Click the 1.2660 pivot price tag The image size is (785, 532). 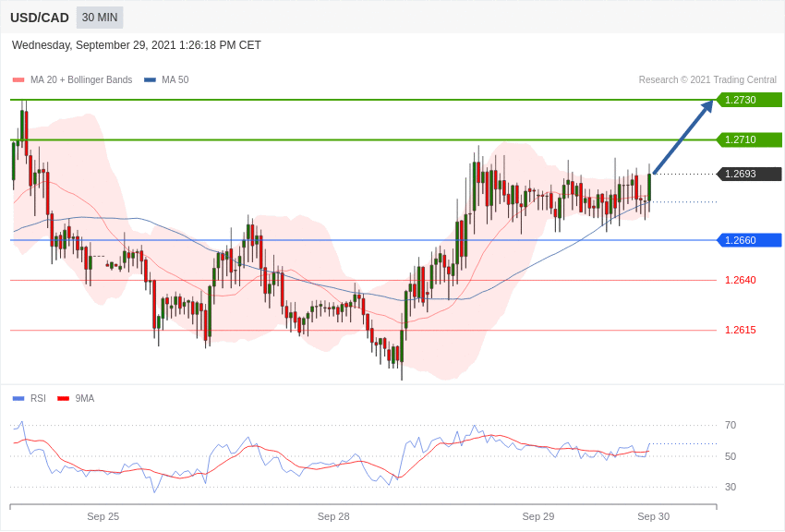point(750,240)
